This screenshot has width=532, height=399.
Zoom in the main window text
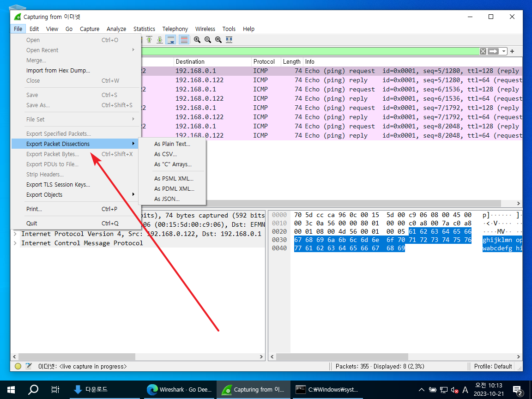197,40
